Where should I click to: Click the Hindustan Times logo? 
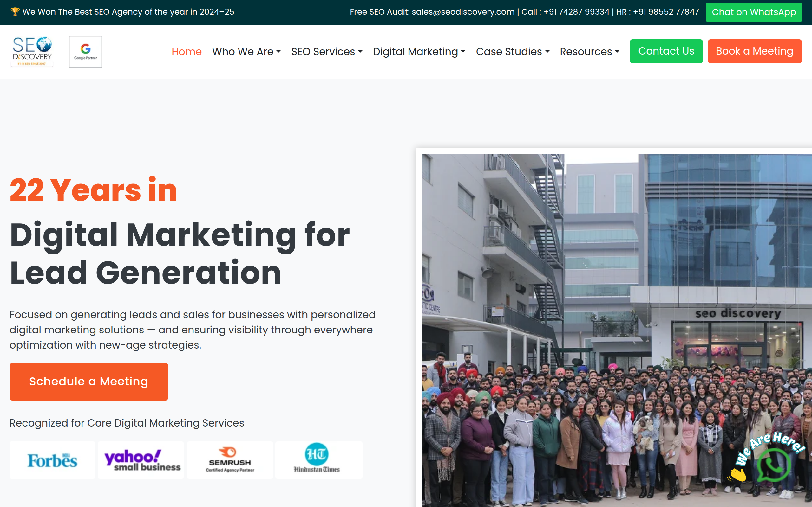point(318,460)
